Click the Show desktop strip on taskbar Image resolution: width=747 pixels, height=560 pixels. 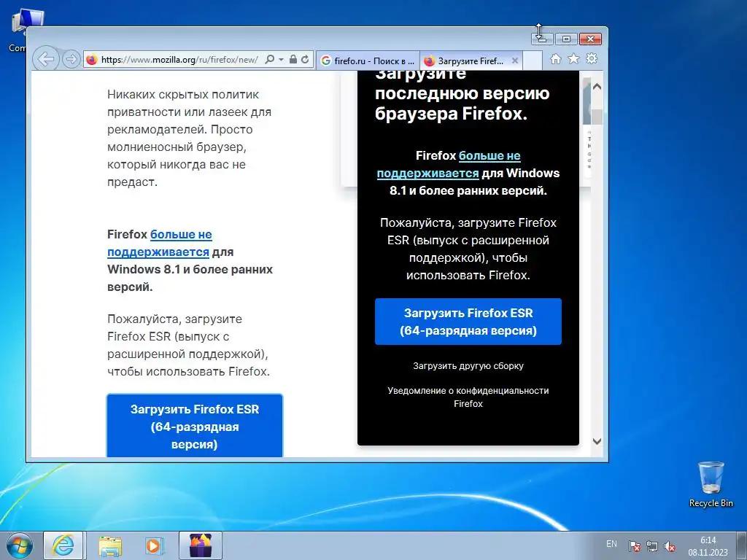(x=742, y=545)
